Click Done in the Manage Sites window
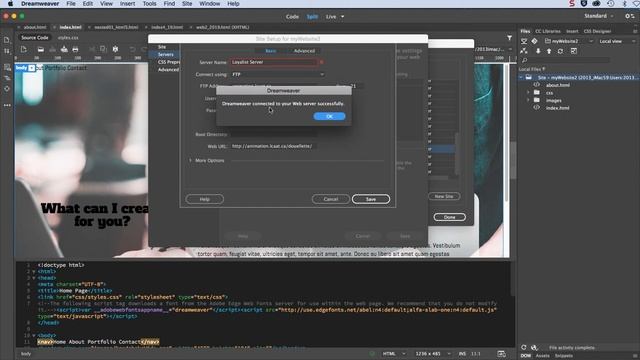 click(449, 217)
